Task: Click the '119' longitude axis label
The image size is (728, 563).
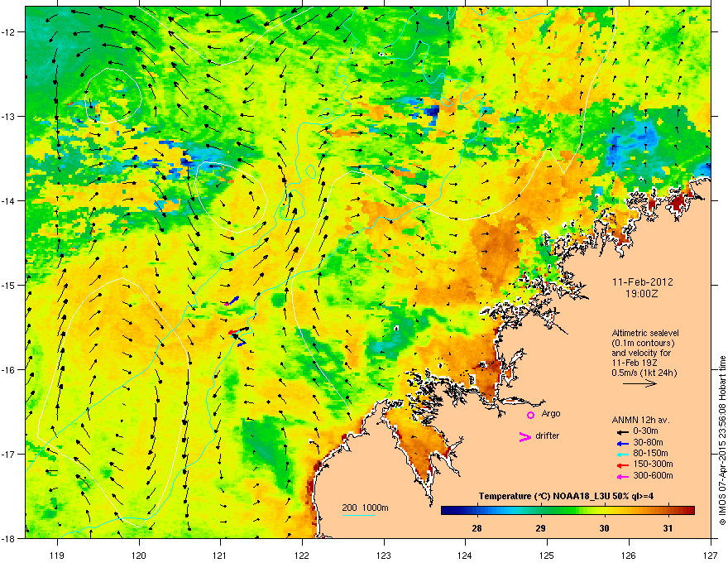Action: pos(57,555)
